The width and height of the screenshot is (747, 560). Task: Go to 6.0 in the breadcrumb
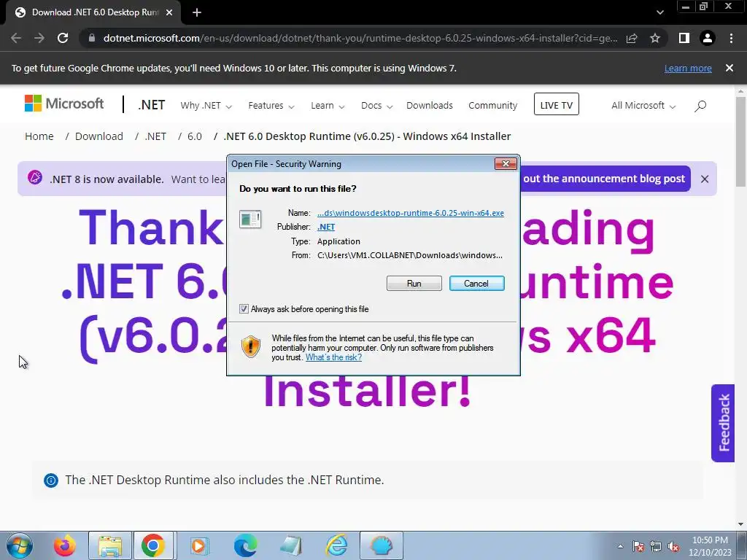point(194,136)
